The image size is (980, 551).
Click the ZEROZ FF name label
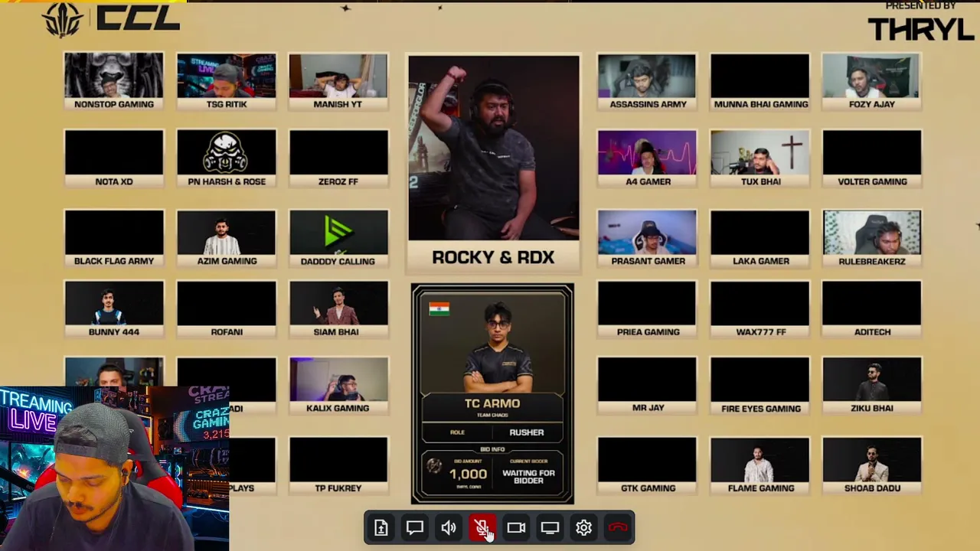coord(338,181)
